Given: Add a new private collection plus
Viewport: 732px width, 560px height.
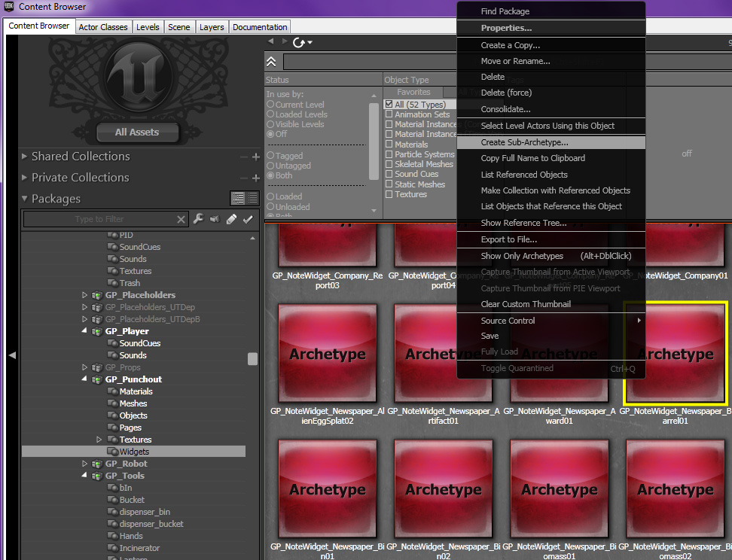Looking at the screenshot, I should pos(256,178).
